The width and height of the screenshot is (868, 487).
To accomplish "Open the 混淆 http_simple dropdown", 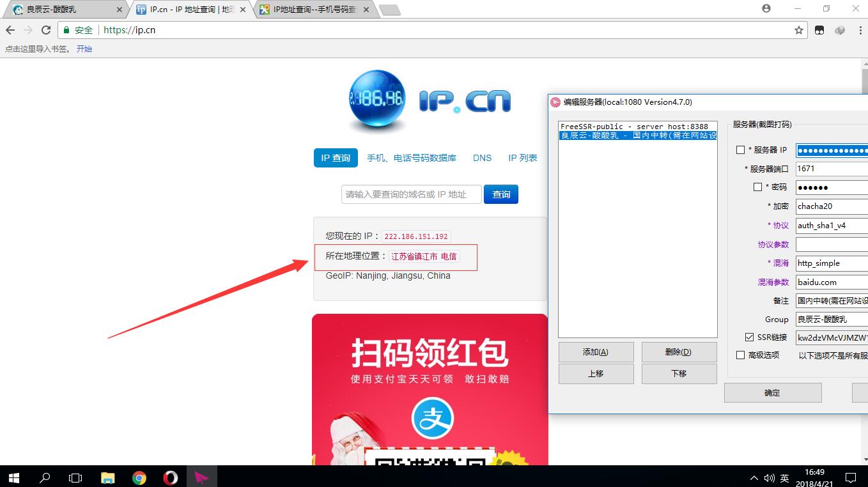I will (832, 263).
